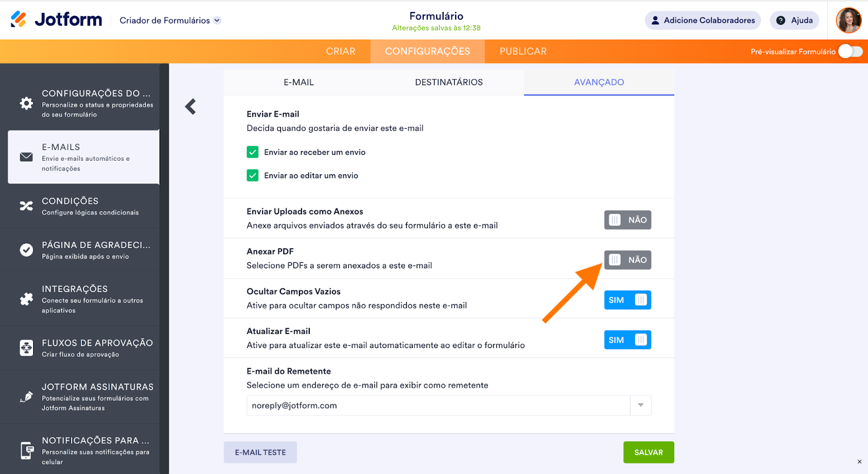Click the back arrow chevron icon
This screenshot has width=868, height=474.
pos(190,106)
